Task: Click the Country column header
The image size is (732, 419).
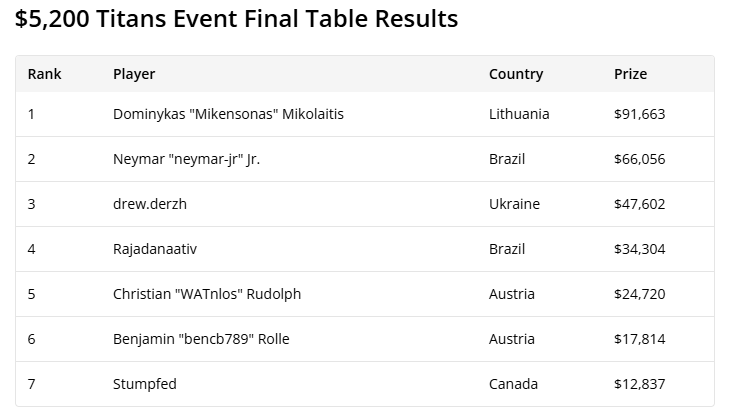Action: [516, 74]
